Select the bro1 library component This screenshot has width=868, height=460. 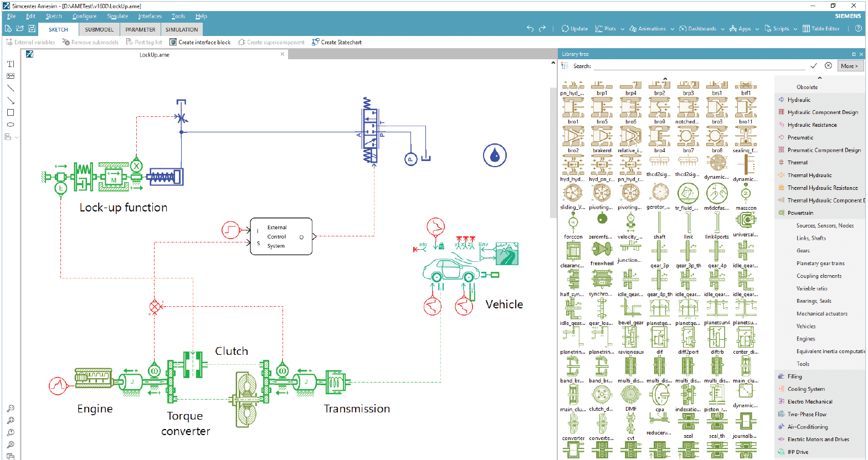pyautogui.click(x=573, y=111)
